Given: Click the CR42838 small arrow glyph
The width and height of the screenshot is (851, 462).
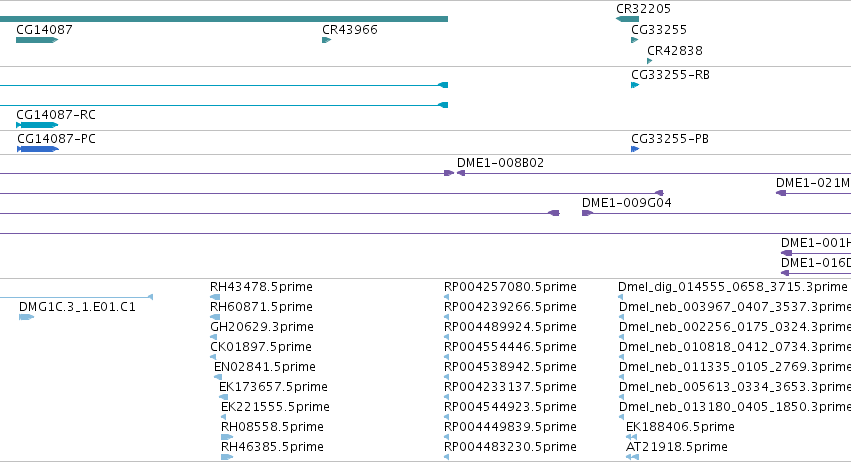Looking at the screenshot, I should [650, 61].
